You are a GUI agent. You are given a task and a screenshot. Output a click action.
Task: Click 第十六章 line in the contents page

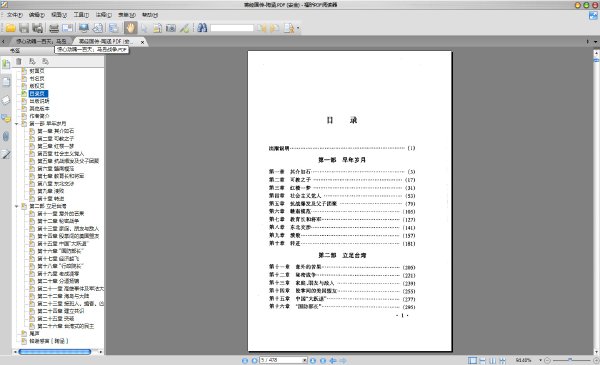point(342,307)
